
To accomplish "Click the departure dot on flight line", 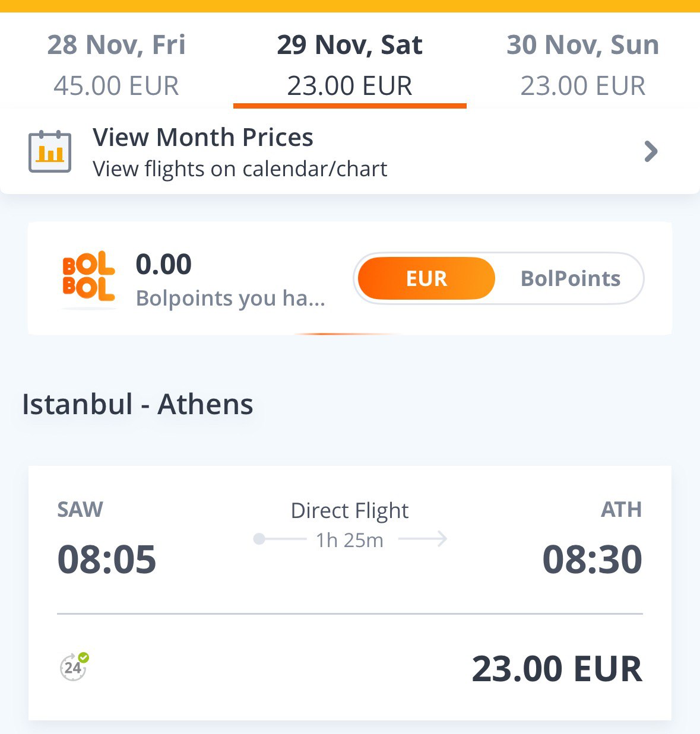I will coord(259,539).
